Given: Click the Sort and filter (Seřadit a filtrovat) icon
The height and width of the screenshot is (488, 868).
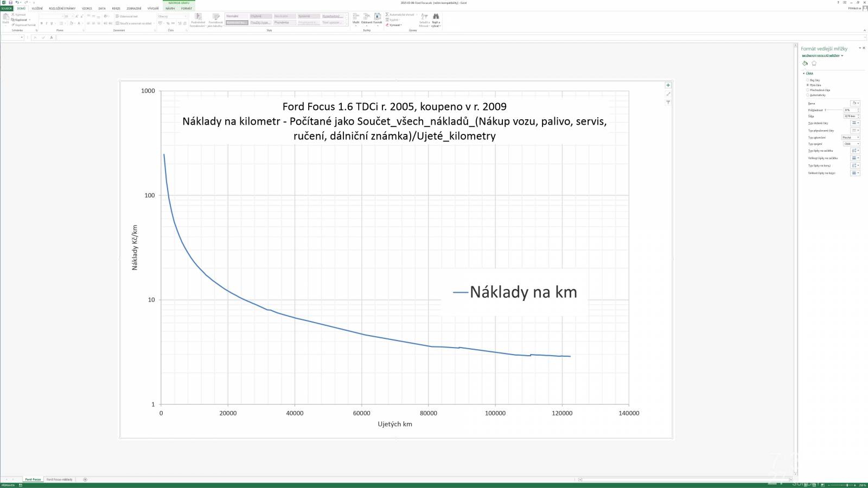Looking at the screenshot, I should pos(424,17).
